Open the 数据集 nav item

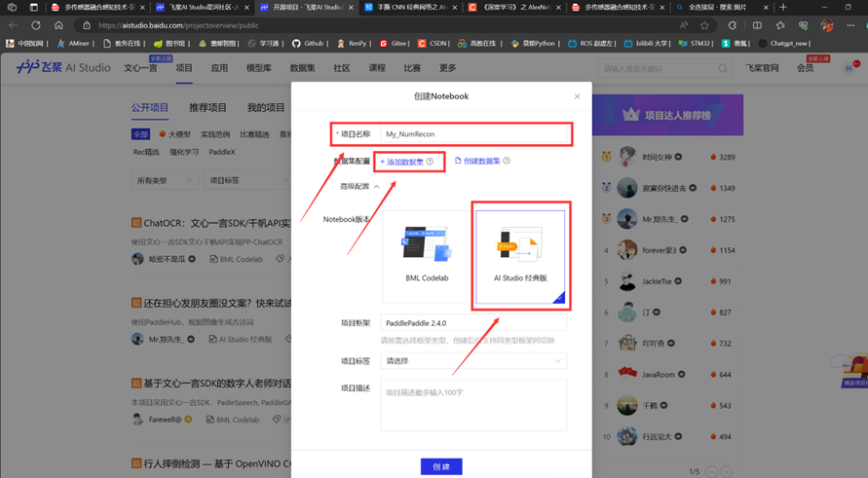click(302, 68)
